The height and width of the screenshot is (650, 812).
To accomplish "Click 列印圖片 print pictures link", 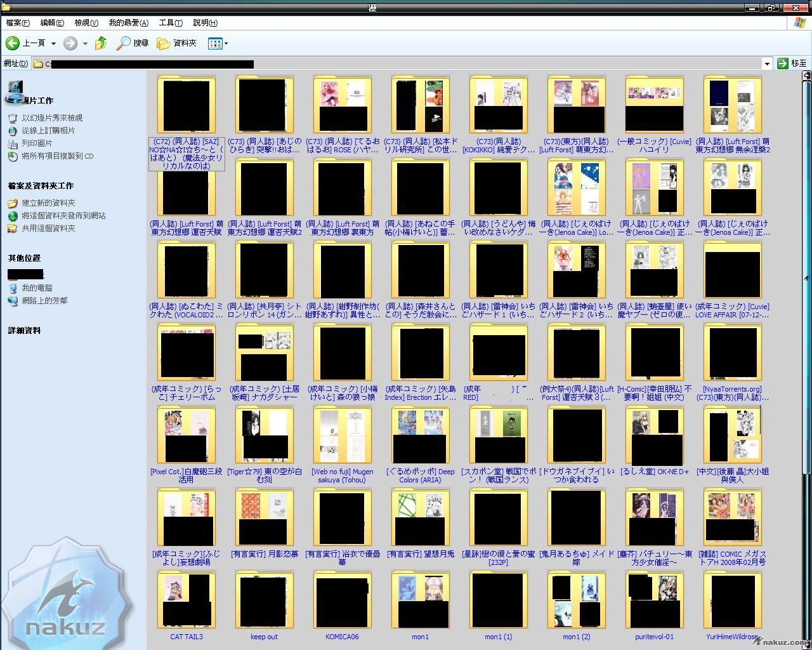I will 37,143.
